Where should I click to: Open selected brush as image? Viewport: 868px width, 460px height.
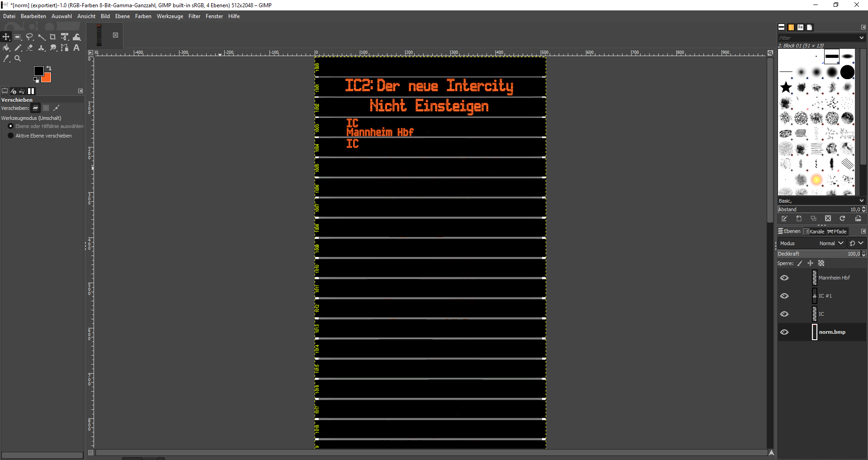[x=858, y=219]
